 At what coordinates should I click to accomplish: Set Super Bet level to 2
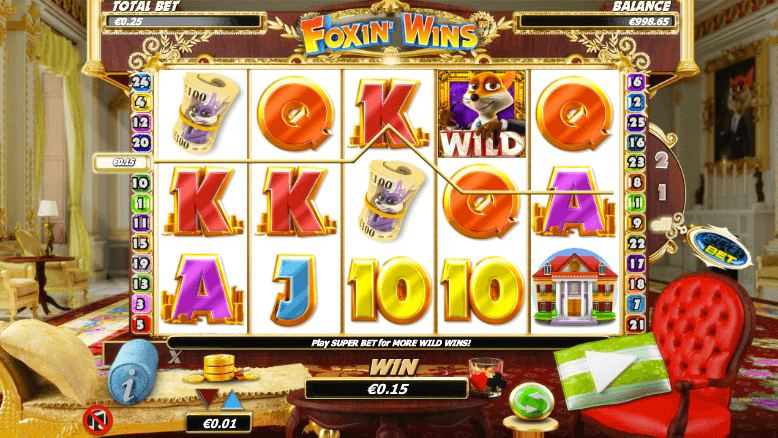point(661,160)
